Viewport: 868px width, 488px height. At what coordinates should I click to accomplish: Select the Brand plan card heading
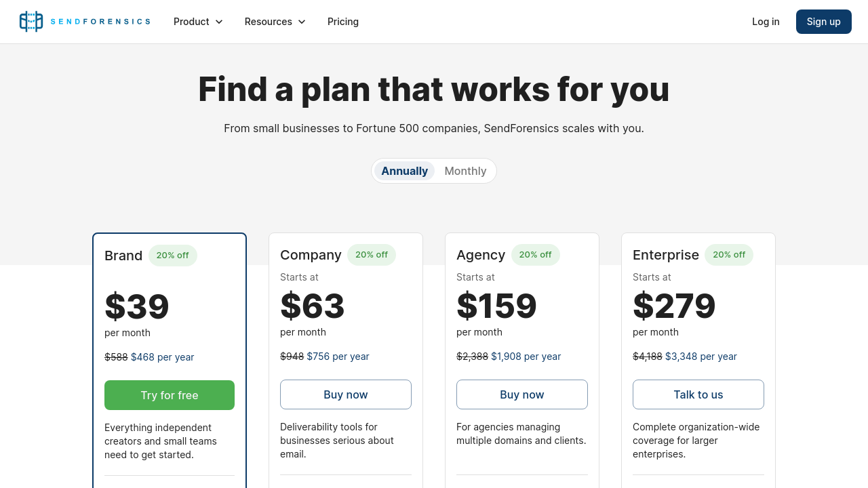123,256
